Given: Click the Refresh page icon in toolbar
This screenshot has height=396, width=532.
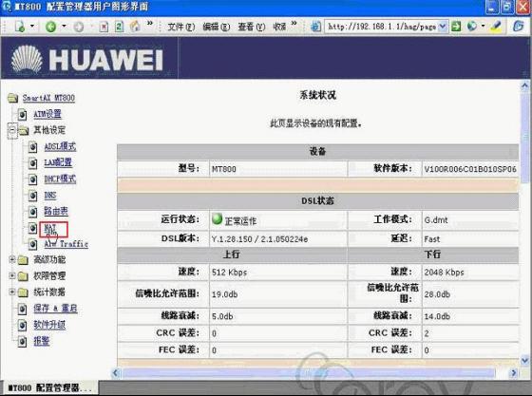Looking at the screenshot, I should (119, 27).
